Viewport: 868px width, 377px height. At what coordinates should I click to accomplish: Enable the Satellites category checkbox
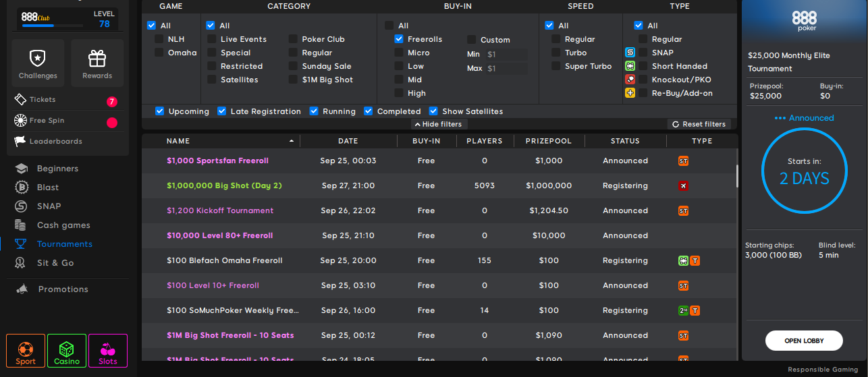pos(212,80)
